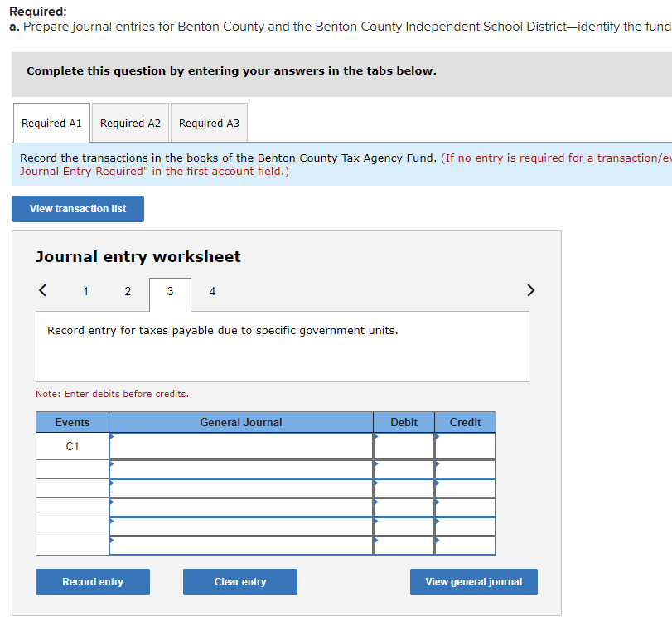The image size is (672, 621).
Task: Click the right arrow to view next transaction
Action: pos(530,290)
